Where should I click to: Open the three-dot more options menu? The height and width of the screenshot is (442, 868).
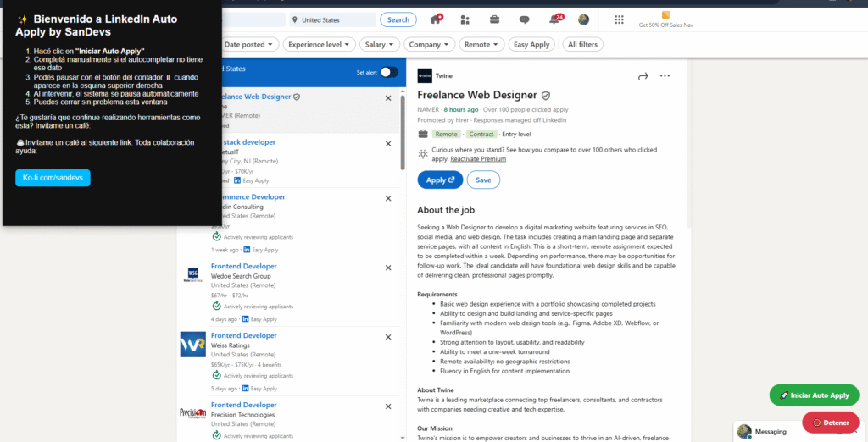pyautogui.click(x=665, y=76)
